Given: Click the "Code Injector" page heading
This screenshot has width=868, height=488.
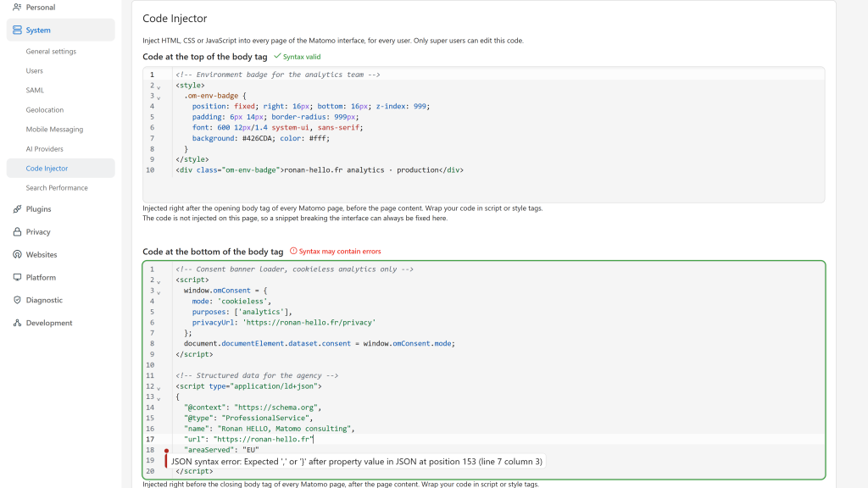Looking at the screenshot, I should tap(175, 19).
